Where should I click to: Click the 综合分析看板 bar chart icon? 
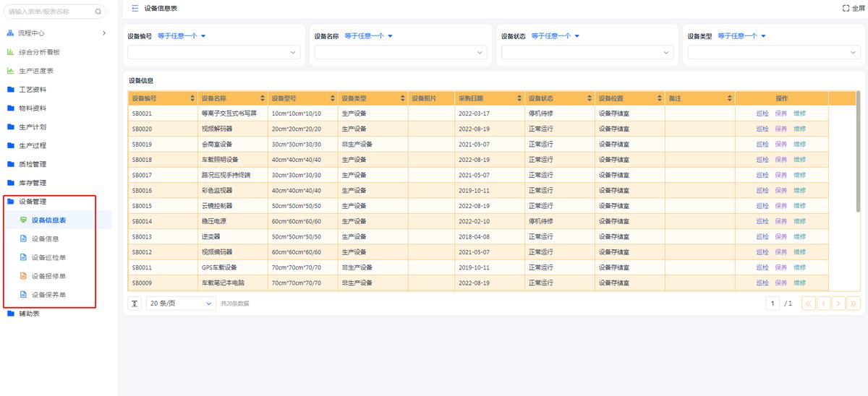[x=11, y=52]
